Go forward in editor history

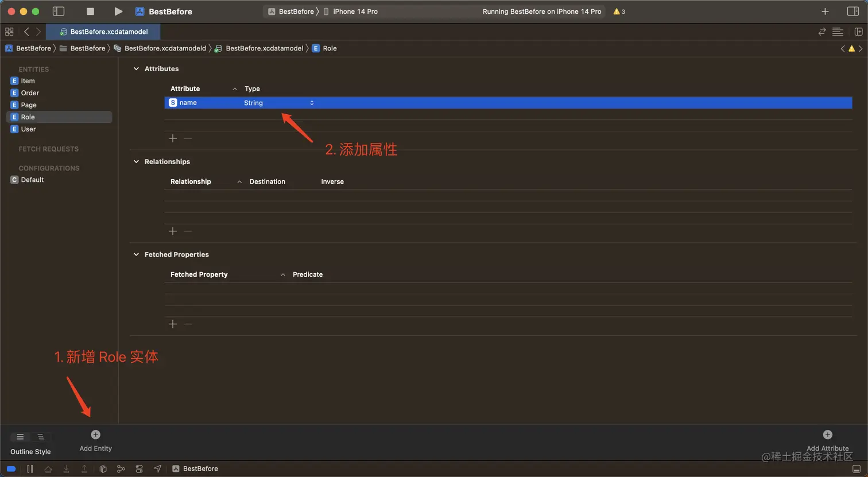pos(38,32)
